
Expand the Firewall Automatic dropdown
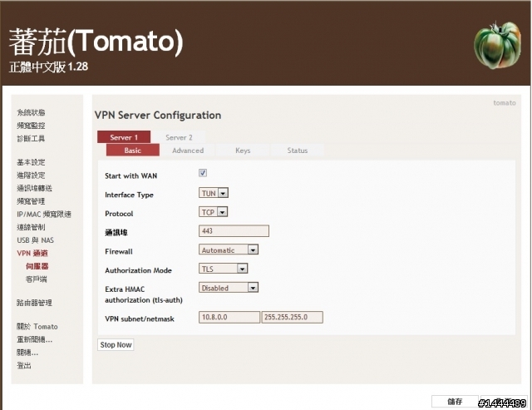click(x=229, y=249)
